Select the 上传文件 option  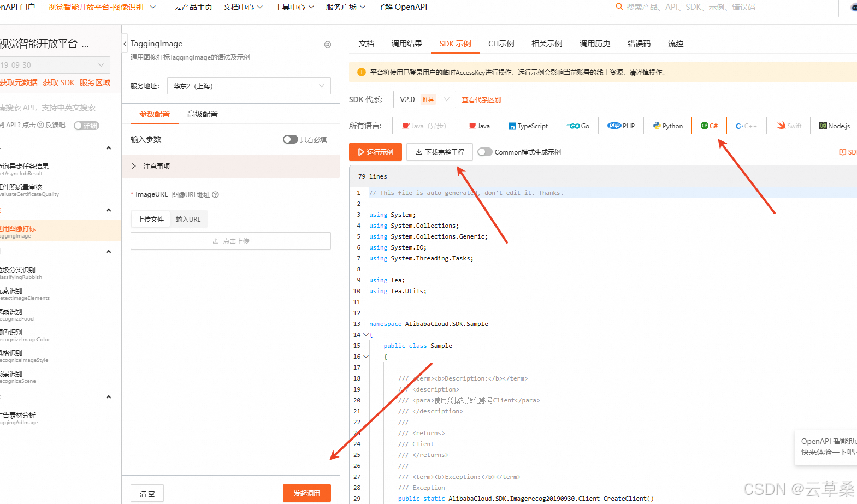click(151, 219)
